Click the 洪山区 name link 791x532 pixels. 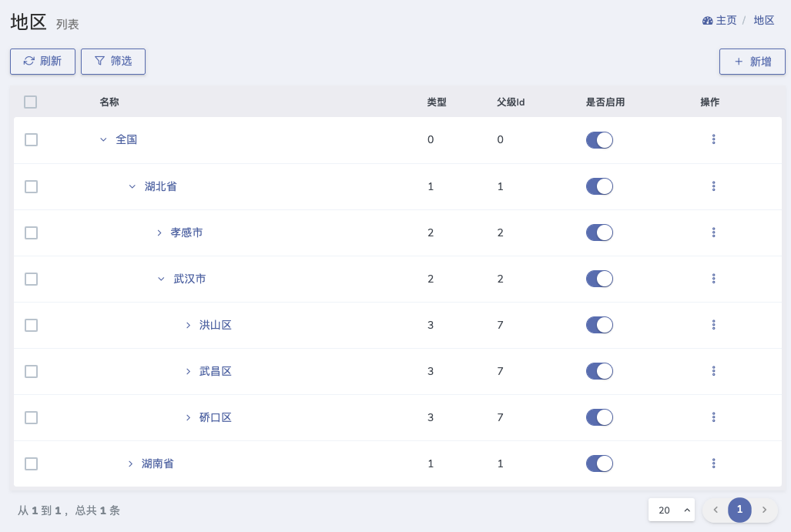click(216, 325)
